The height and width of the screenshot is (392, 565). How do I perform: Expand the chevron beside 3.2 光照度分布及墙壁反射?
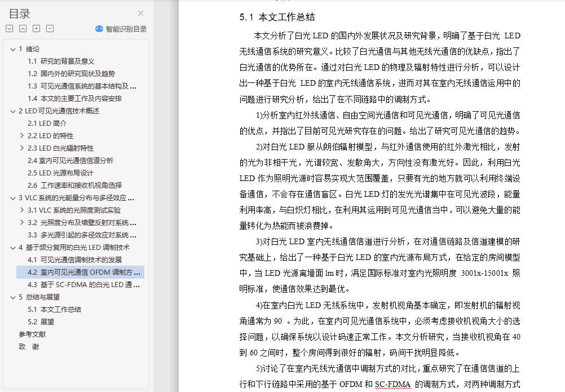pos(22,222)
